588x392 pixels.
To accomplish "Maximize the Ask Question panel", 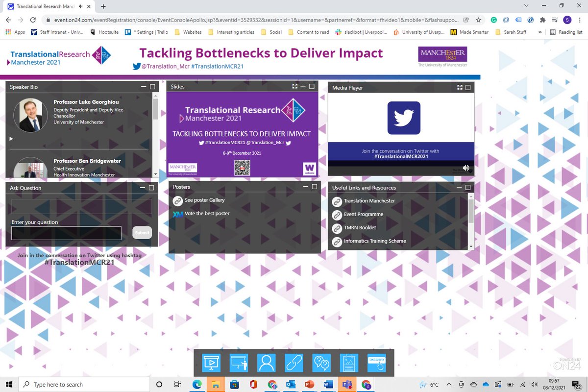I will click(x=151, y=188).
